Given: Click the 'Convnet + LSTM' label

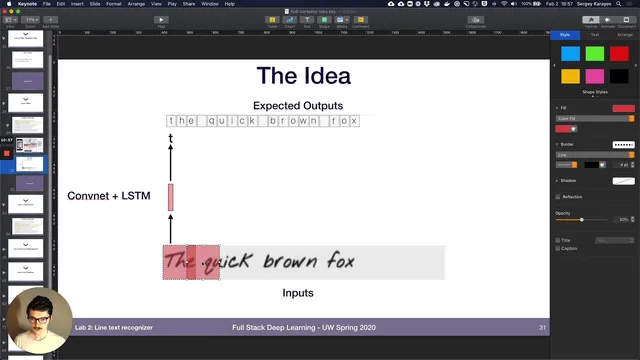Looking at the screenshot, I should pos(109,196).
